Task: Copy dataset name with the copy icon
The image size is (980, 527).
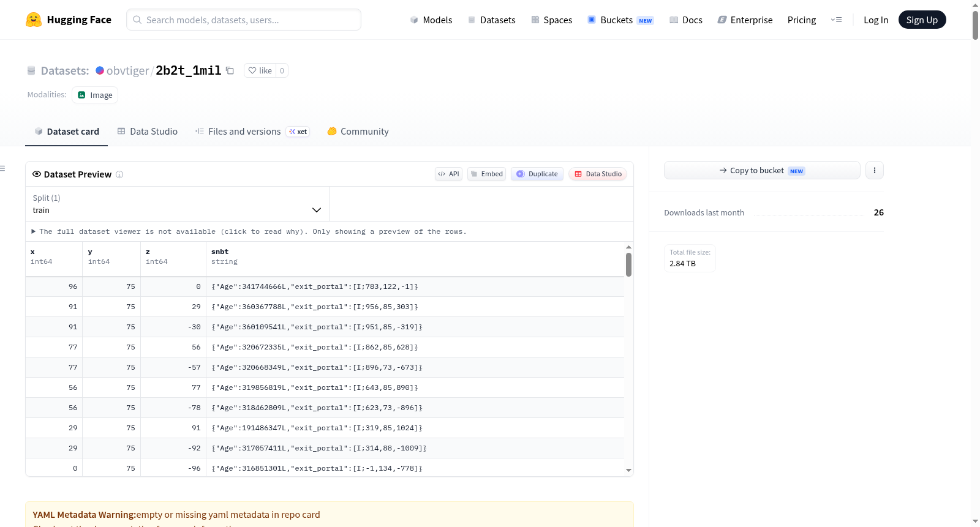Action: [x=230, y=70]
